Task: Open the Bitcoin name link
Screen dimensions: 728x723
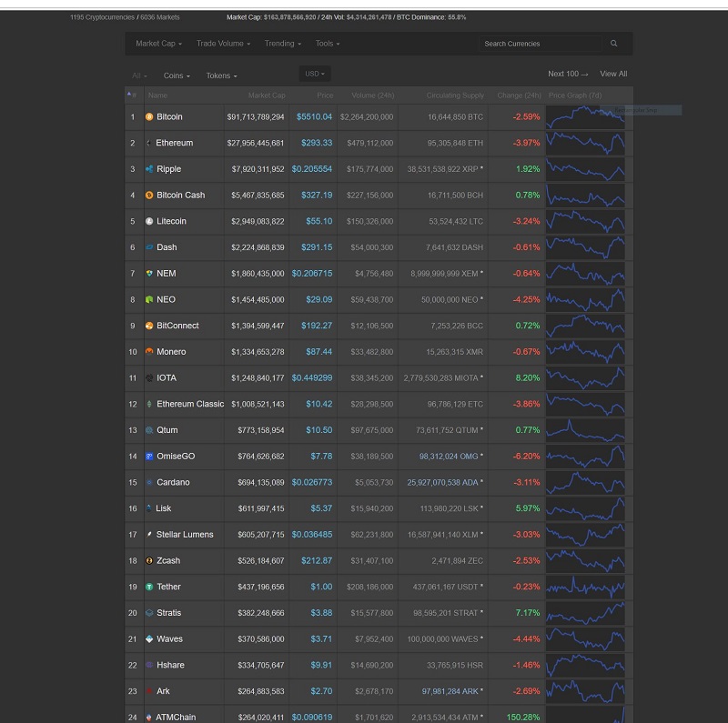Action: 169,117
